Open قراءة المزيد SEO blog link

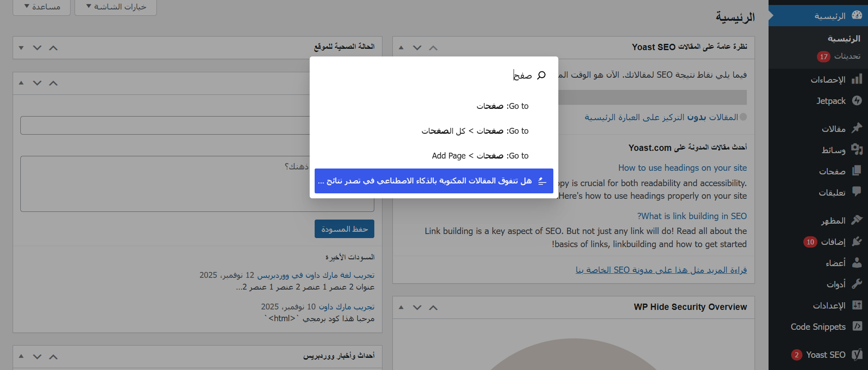click(x=661, y=270)
